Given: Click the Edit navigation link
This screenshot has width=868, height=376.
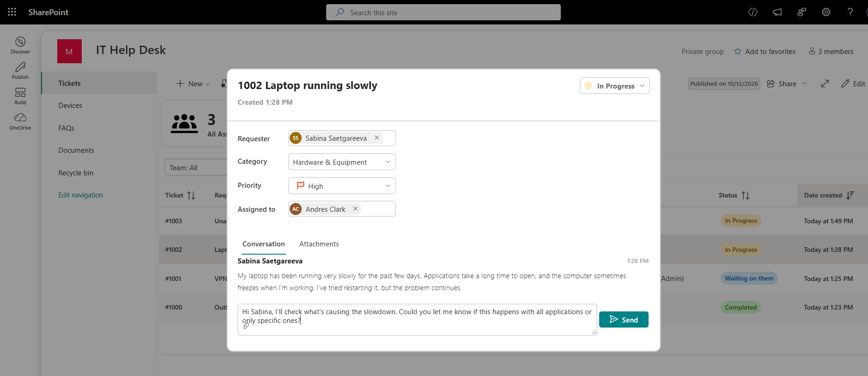Looking at the screenshot, I should point(81,195).
